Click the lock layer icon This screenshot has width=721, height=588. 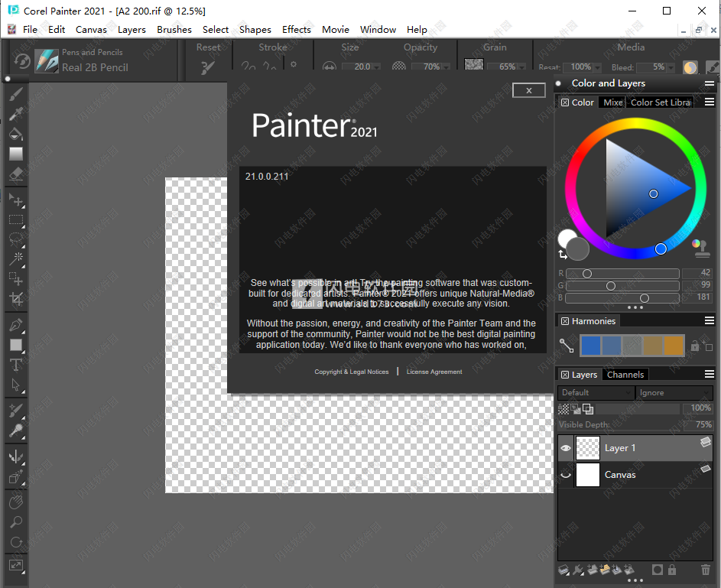point(672,570)
